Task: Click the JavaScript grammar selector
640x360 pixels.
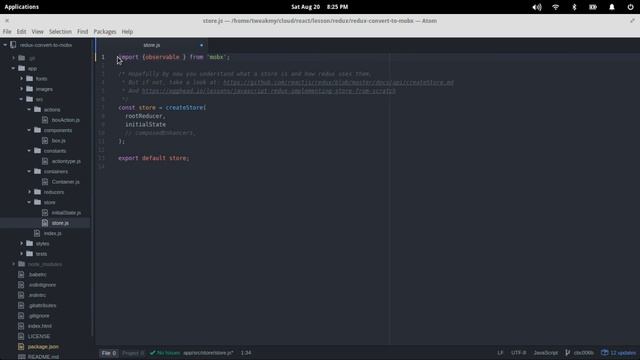Action: tap(546, 353)
